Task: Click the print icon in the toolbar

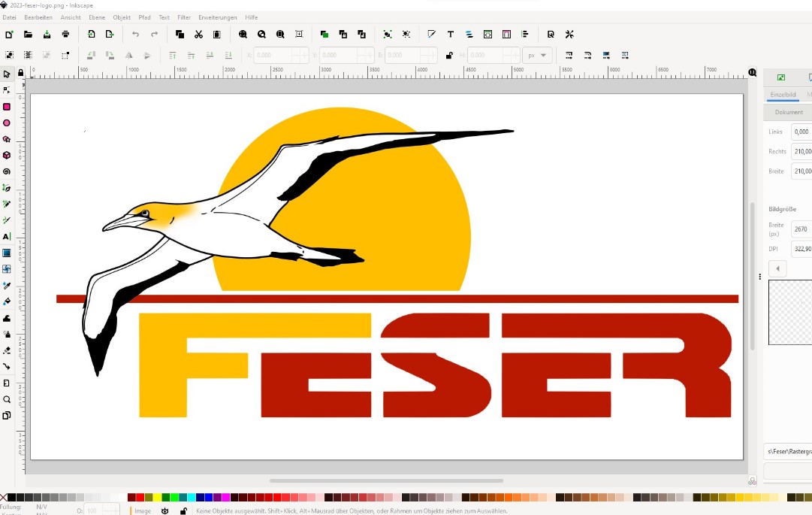Action: pos(65,34)
